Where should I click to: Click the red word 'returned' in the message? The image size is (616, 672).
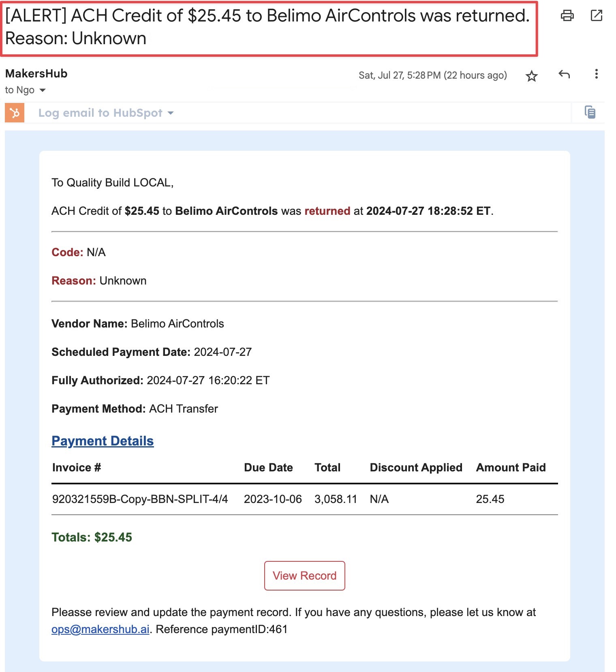(327, 211)
